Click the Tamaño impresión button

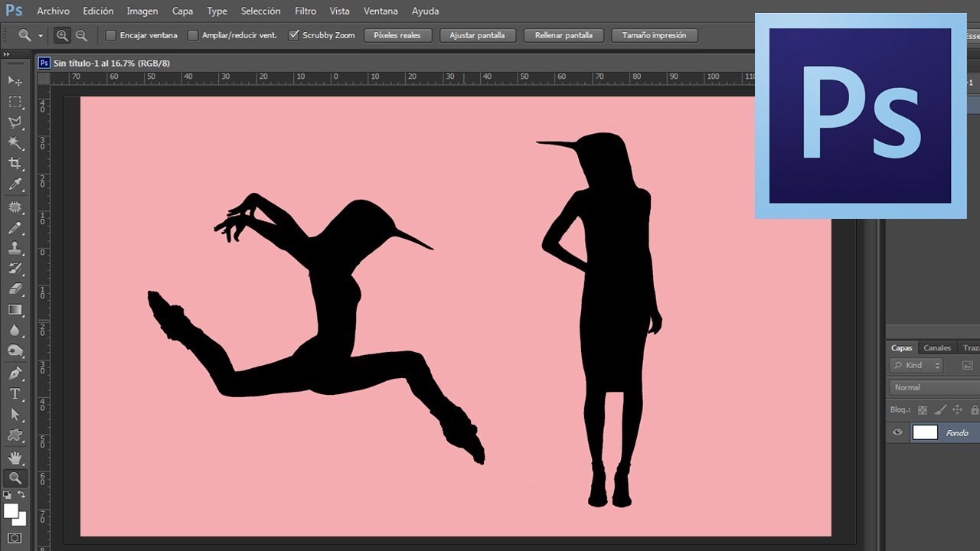point(655,35)
